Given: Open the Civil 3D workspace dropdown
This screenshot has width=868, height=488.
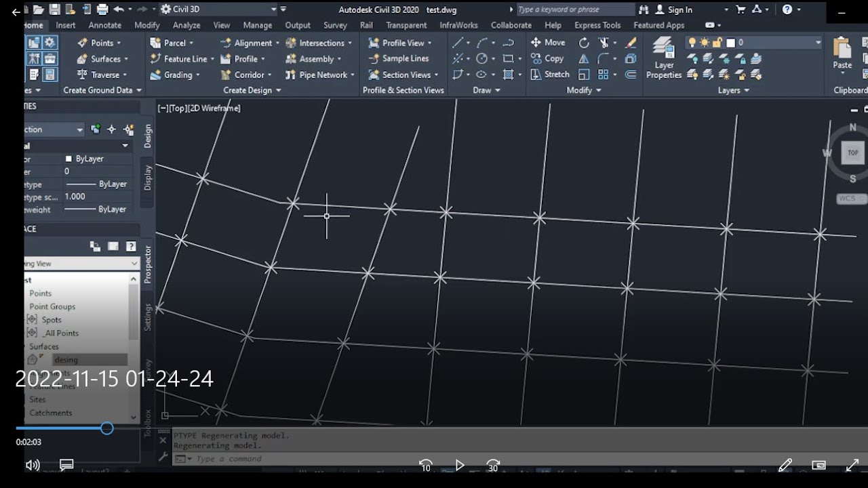Looking at the screenshot, I should click(219, 9).
